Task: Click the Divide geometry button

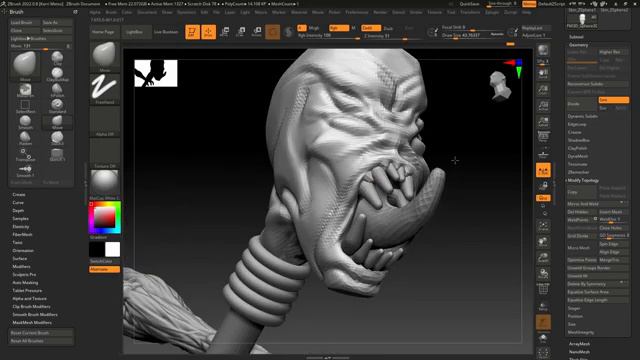Action: coord(582,104)
